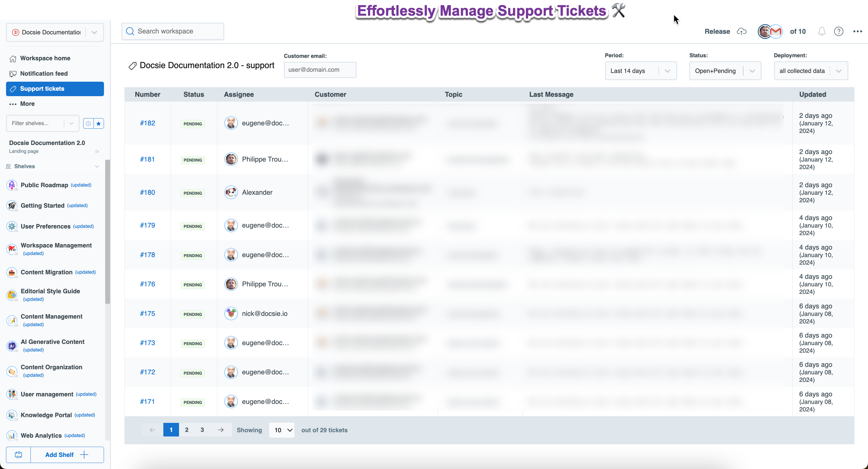Click the notification bell icon
Viewport: 868px width, 469px height.
tap(822, 31)
